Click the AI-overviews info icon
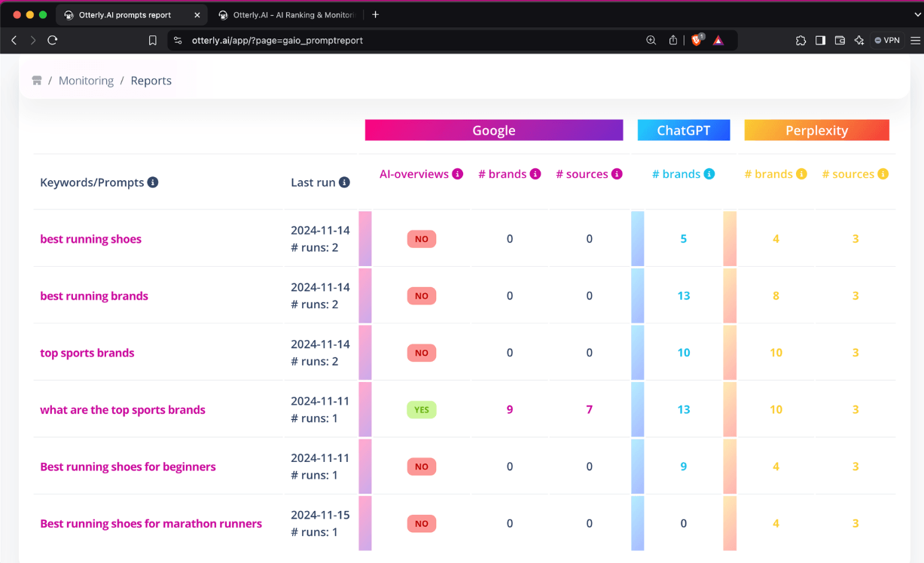 (x=457, y=174)
